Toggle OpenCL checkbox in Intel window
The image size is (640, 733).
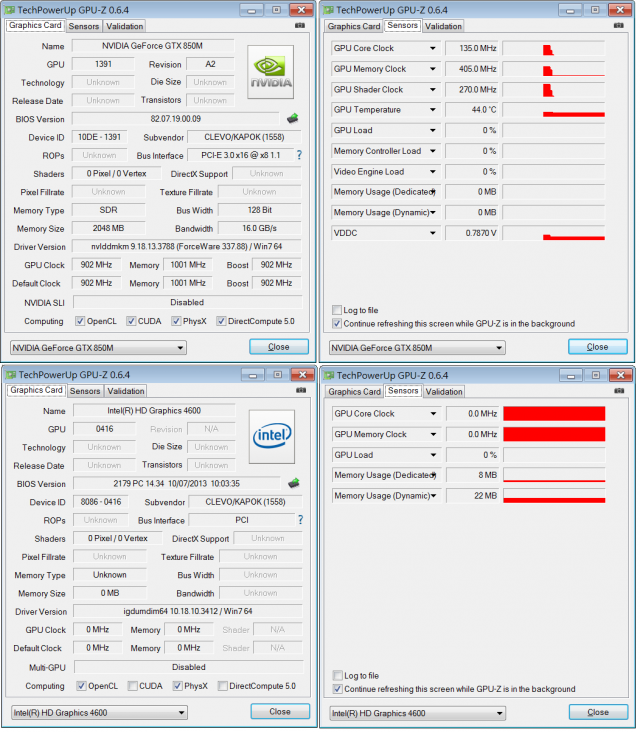pos(82,687)
